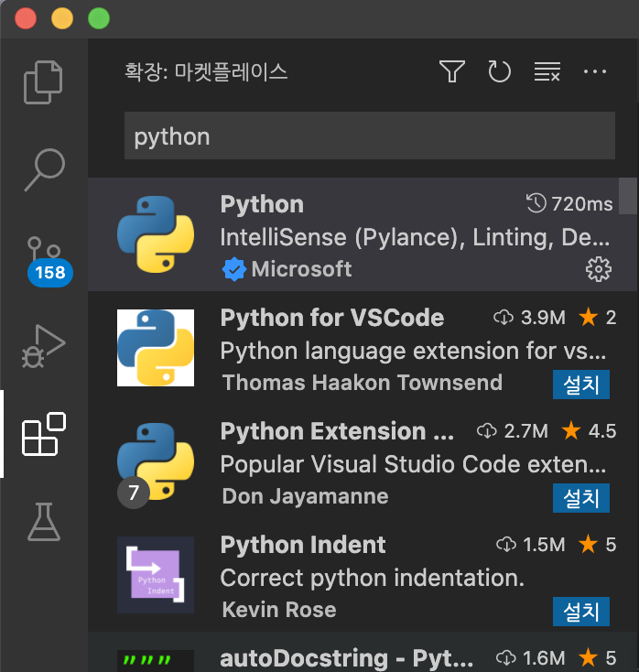
Task: Click the Kevin Rose publisher name
Action: click(x=279, y=610)
